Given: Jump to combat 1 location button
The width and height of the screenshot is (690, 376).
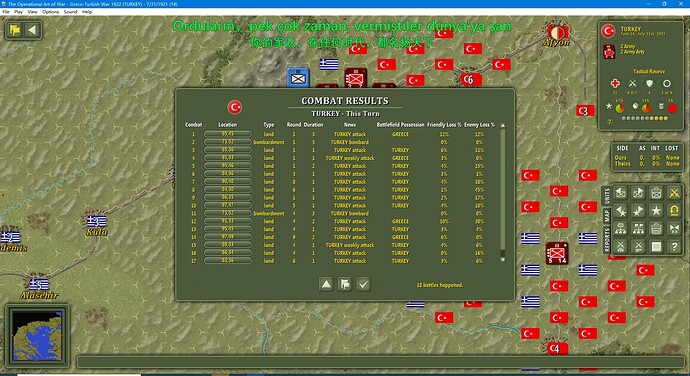Looking at the screenshot, I should (x=228, y=134).
